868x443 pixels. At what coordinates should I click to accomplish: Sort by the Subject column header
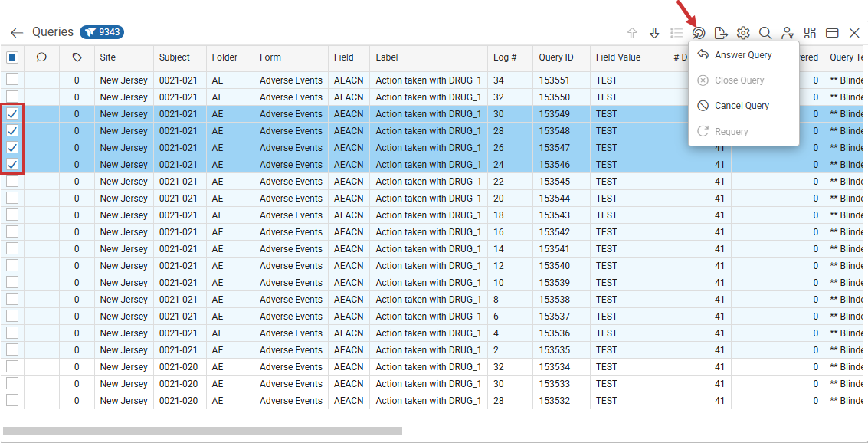180,57
